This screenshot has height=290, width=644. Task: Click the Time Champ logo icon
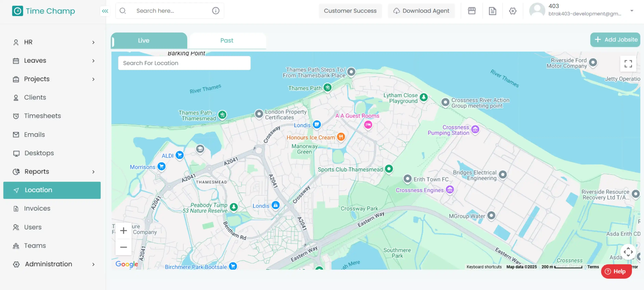coord(17,11)
